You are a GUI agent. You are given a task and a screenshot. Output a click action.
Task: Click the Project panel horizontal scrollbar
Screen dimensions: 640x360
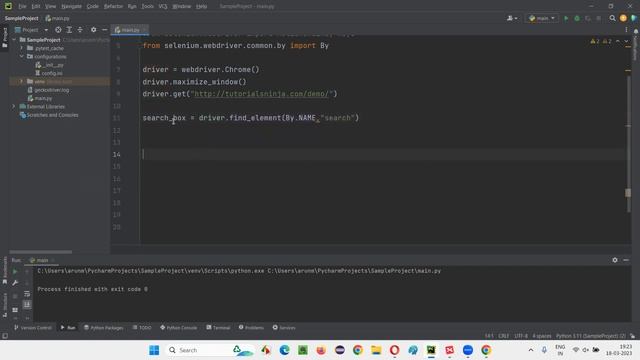41,252
